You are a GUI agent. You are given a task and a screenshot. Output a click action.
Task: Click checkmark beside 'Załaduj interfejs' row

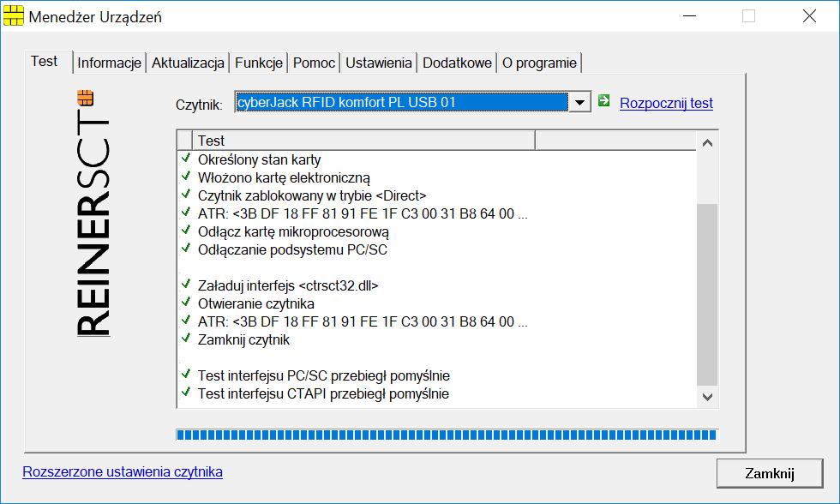(x=186, y=284)
